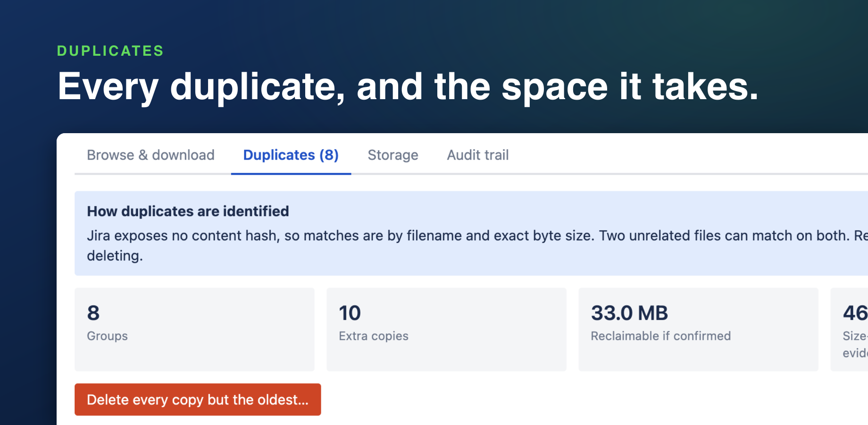Click the 'Every duplicate, and the space it takes.' headline

coord(408,87)
